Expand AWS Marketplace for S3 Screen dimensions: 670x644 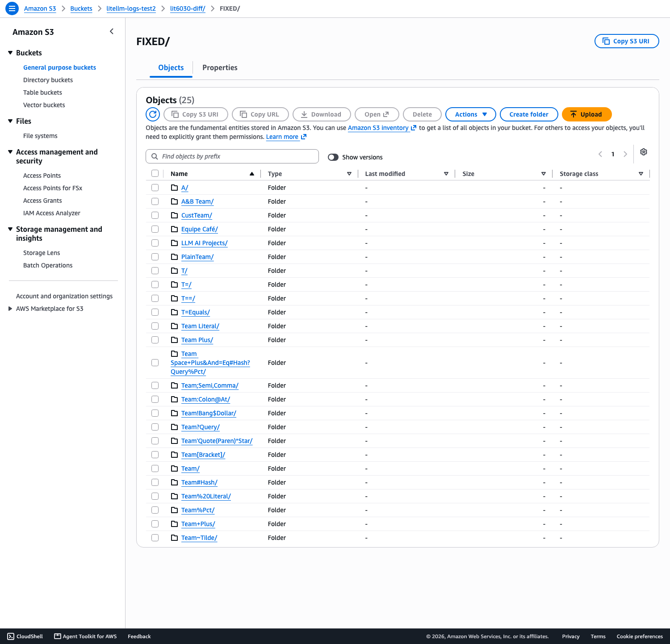[x=10, y=309]
